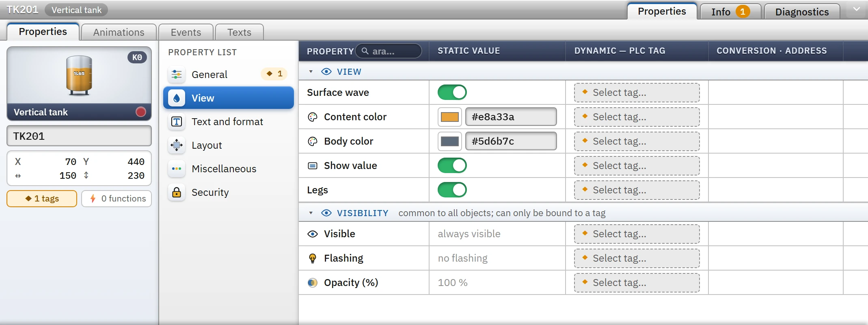Open the Body color gray swatch
This screenshot has height=325, width=868.
(x=450, y=141)
